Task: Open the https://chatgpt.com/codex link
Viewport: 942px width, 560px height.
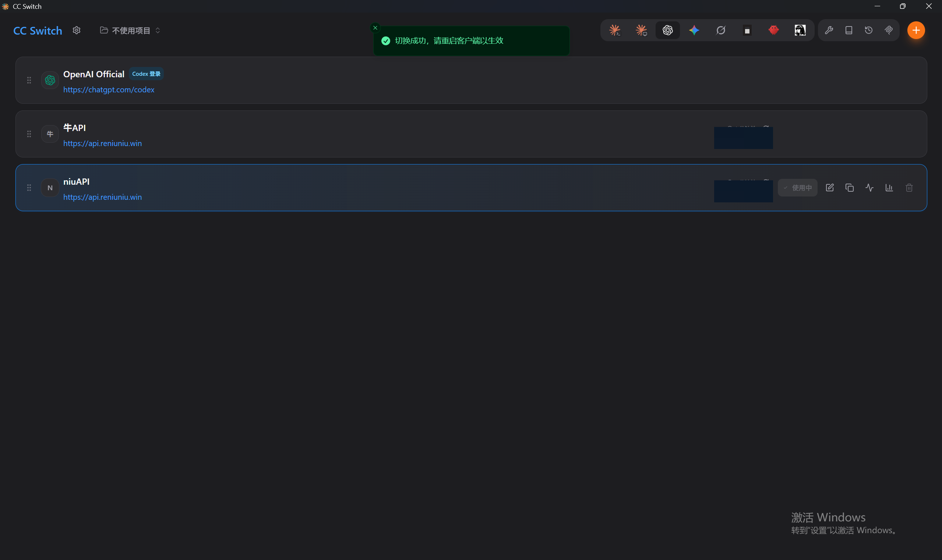Action: [x=109, y=90]
